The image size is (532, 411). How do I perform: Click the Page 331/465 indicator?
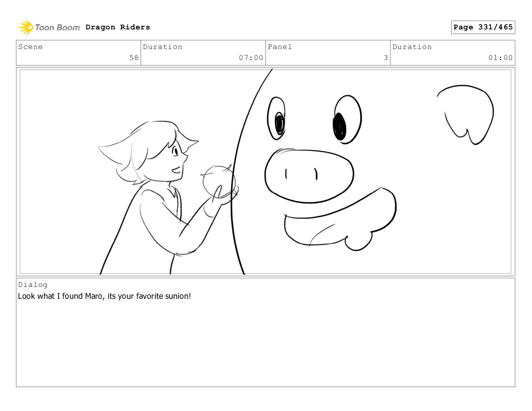(483, 27)
